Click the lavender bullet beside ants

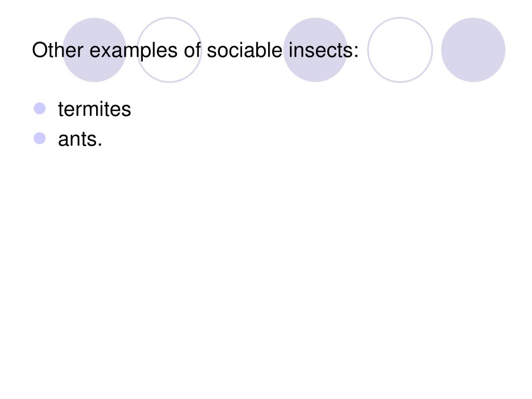pyautogui.click(x=39, y=138)
